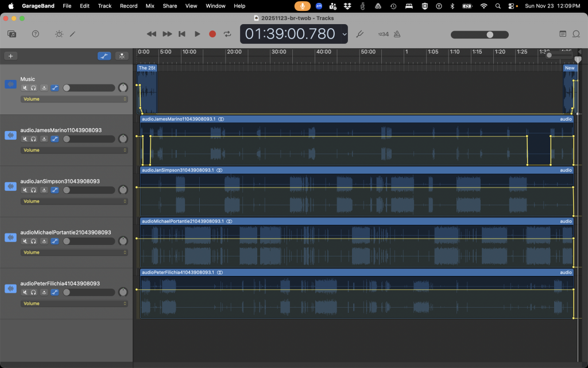Image resolution: width=588 pixels, height=368 pixels.
Task: Open Volume dropdown on audioPeterFilichia track
Action: click(x=74, y=304)
